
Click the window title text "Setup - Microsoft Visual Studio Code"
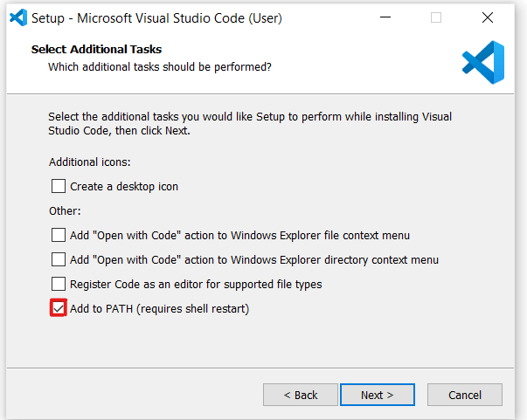pyautogui.click(x=156, y=17)
